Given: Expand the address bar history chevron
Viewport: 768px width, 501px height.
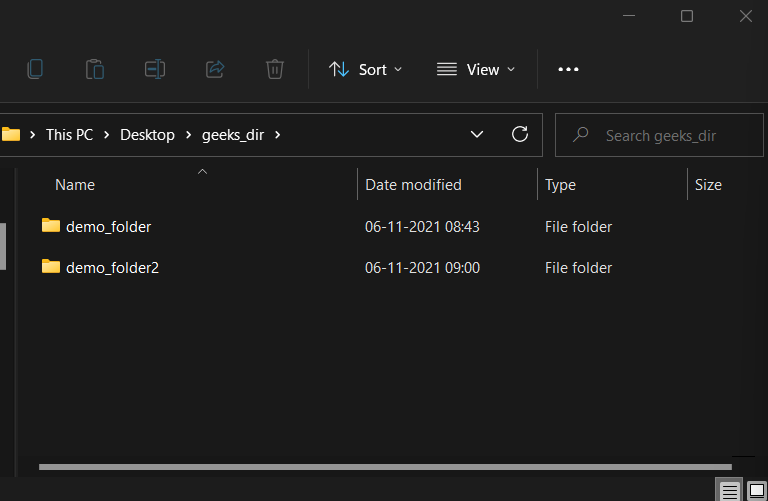Looking at the screenshot, I should [477, 134].
